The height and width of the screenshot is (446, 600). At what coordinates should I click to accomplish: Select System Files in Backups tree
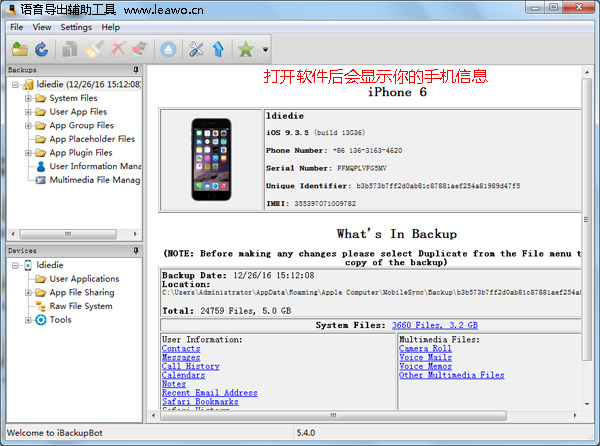[73, 98]
